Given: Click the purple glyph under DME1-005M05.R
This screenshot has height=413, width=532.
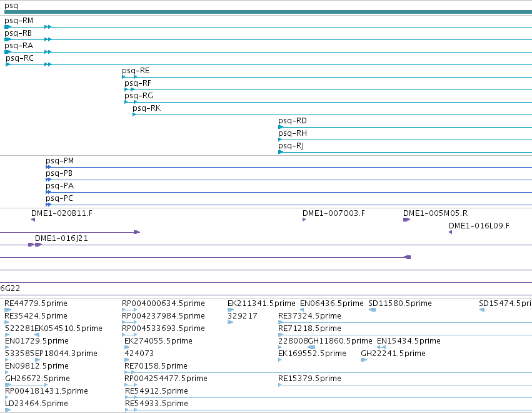Looking at the screenshot, I should [x=406, y=220].
